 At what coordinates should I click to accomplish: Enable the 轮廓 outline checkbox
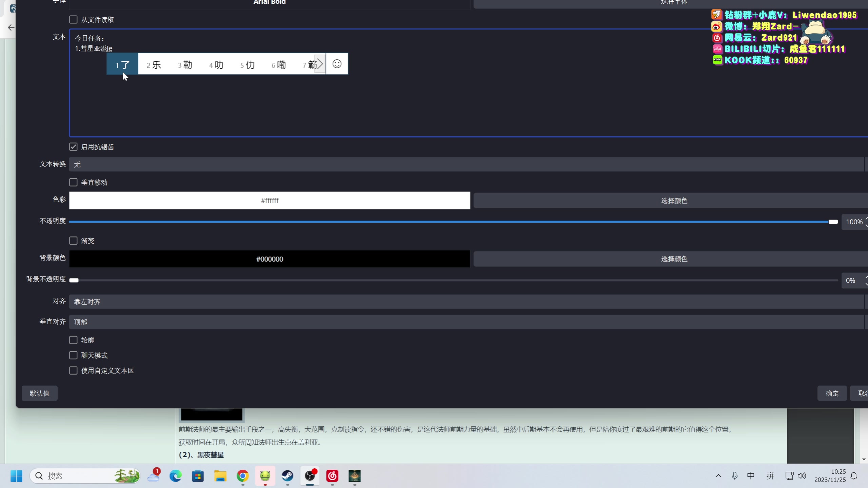pyautogui.click(x=73, y=340)
